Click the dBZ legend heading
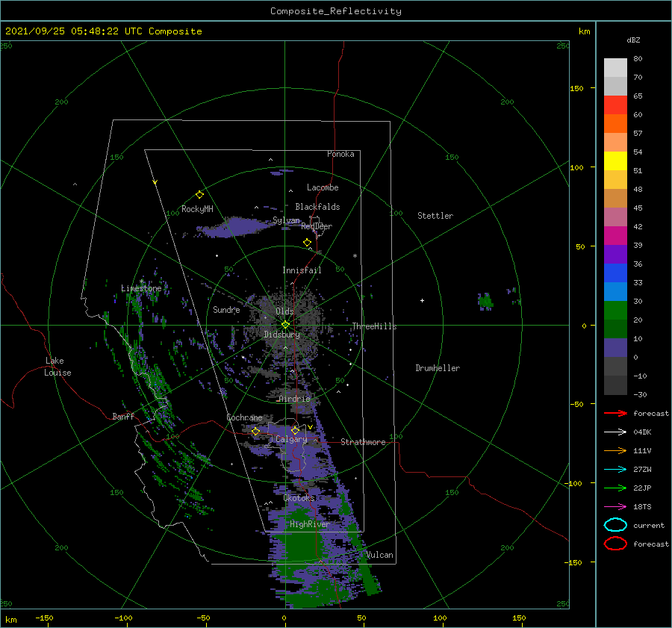The width and height of the screenshot is (672, 628). click(633, 40)
